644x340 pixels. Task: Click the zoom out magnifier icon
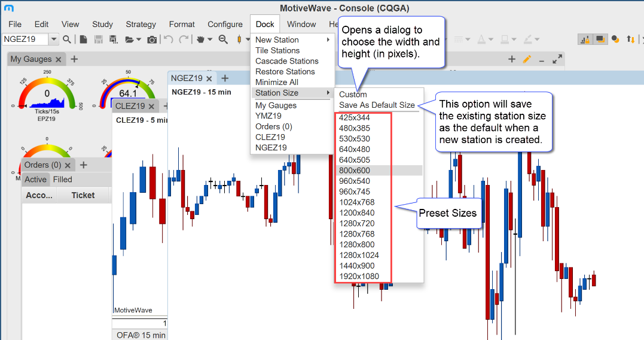coord(223,40)
